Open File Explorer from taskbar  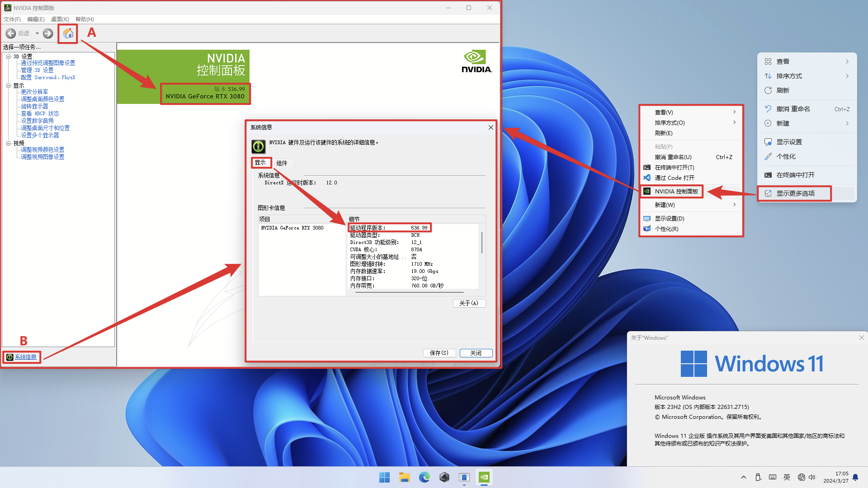pyautogui.click(x=405, y=477)
